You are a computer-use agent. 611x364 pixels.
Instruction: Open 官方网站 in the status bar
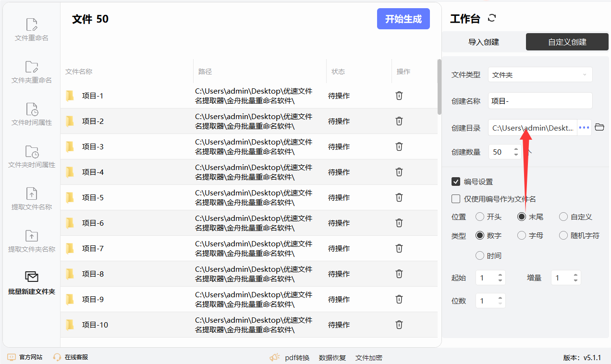(x=25, y=357)
